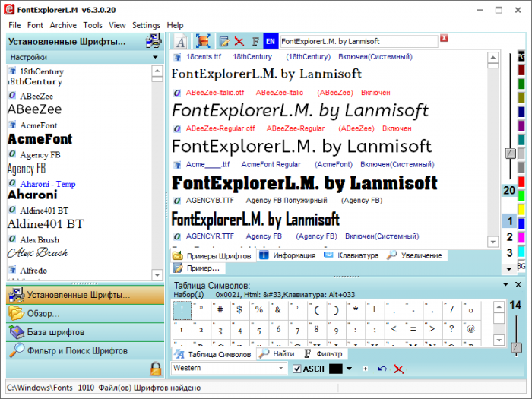532x399 pixels.
Task: Click the font list scrollbar down arrow
Action: tap(157, 275)
